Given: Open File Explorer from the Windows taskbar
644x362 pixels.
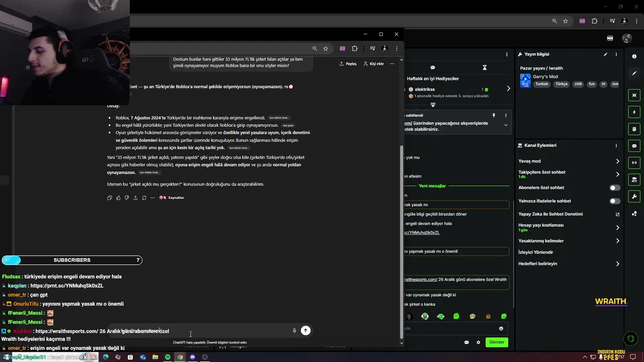Looking at the screenshot, I should point(155,357).
